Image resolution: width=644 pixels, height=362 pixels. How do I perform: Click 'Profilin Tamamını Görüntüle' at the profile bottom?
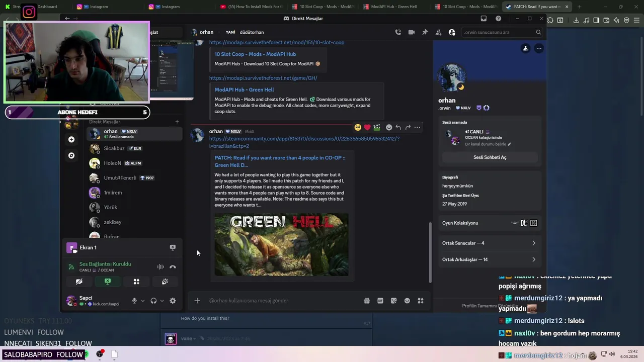[490, 306]
